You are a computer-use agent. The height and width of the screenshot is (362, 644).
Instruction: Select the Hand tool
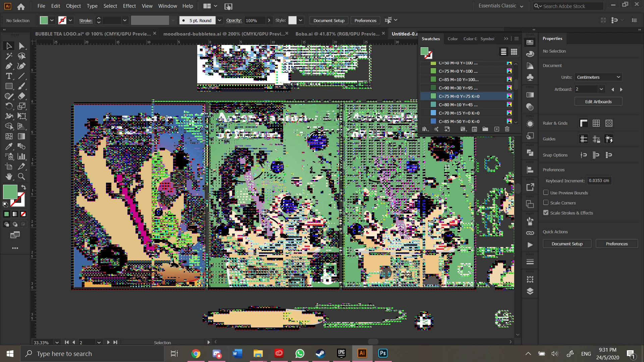click(x=9, y=176)
